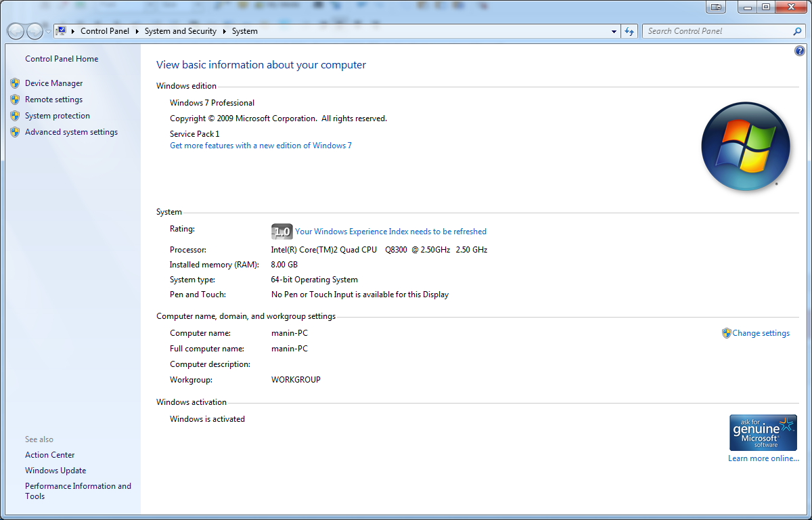Open Control Panel Home
This screenshot has width=812, height=520.
62,59
